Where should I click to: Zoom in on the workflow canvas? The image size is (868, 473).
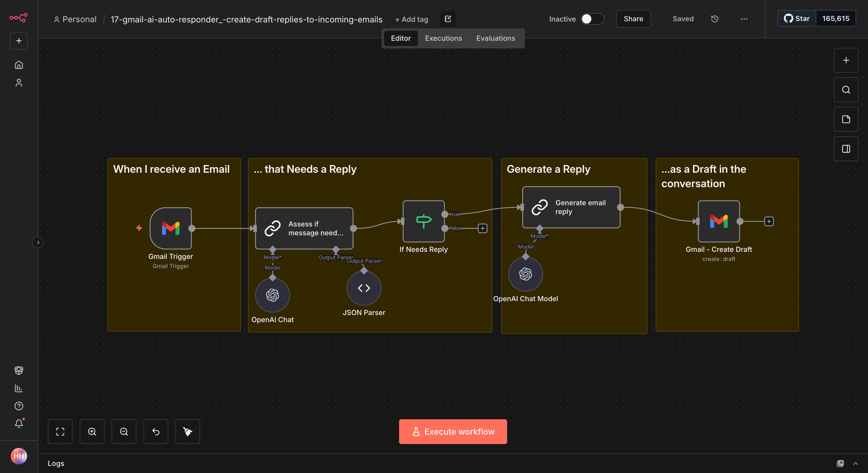92,432
